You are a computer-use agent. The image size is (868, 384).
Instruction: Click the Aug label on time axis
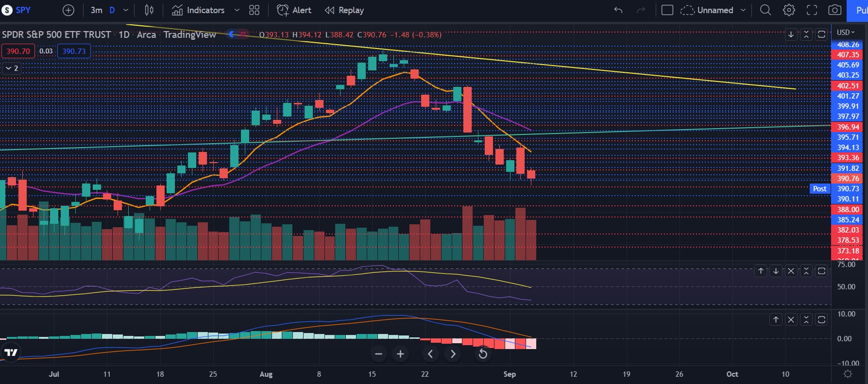point(266,374)
